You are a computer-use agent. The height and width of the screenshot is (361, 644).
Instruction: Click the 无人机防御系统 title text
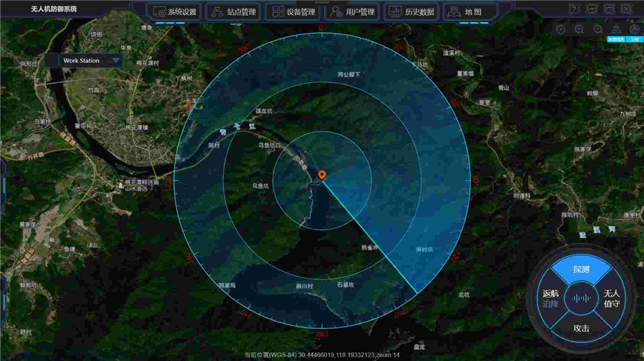coord(54,9)
